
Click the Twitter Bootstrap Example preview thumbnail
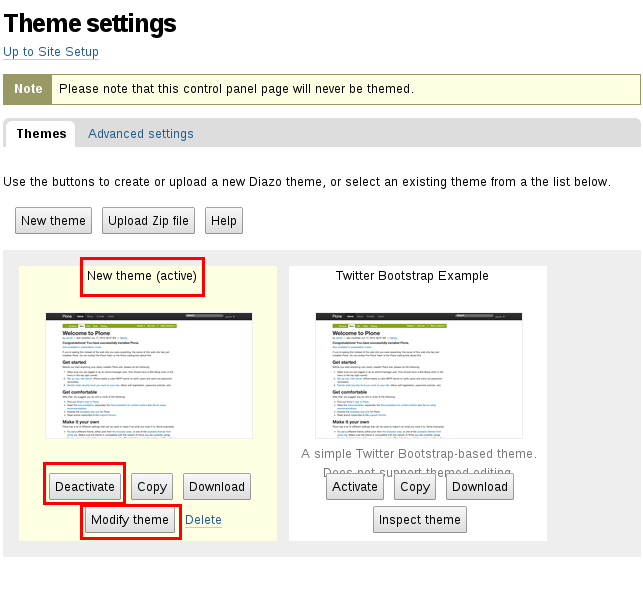pos(418,374)
